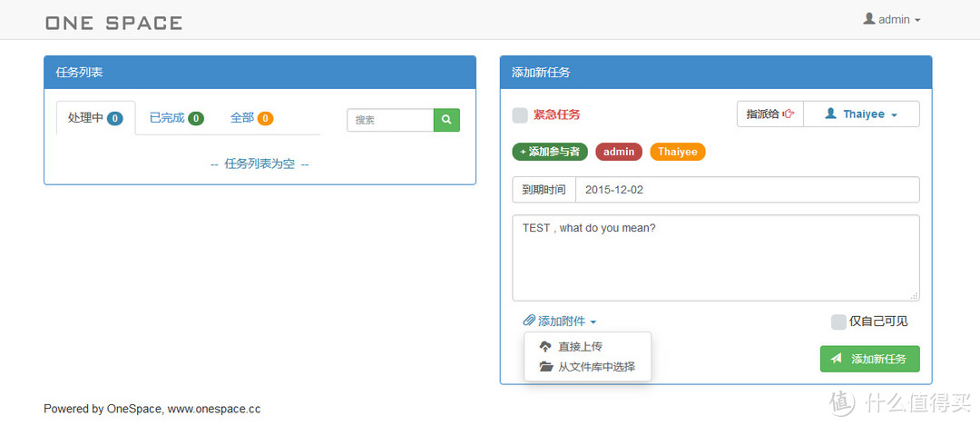Click the cloud upload icon for 直接上传
Image resolution: width=980 pixels, height=426 pixels.
(545, 347)
